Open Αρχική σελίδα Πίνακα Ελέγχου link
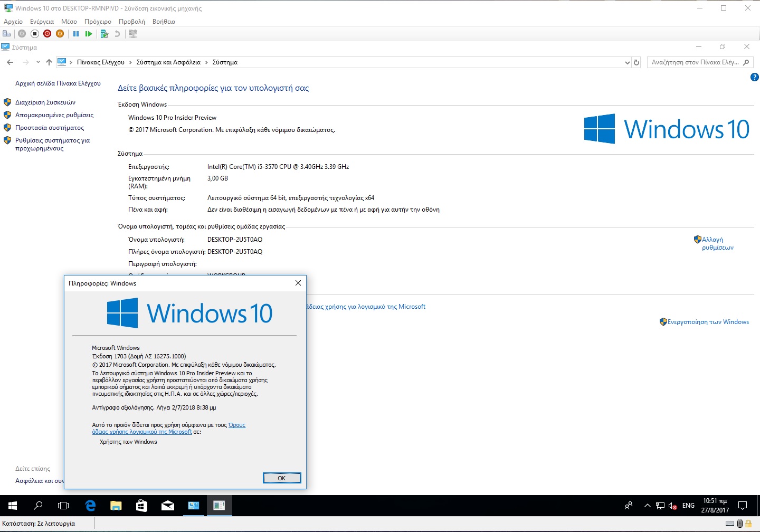 click(x=58, y=83)
